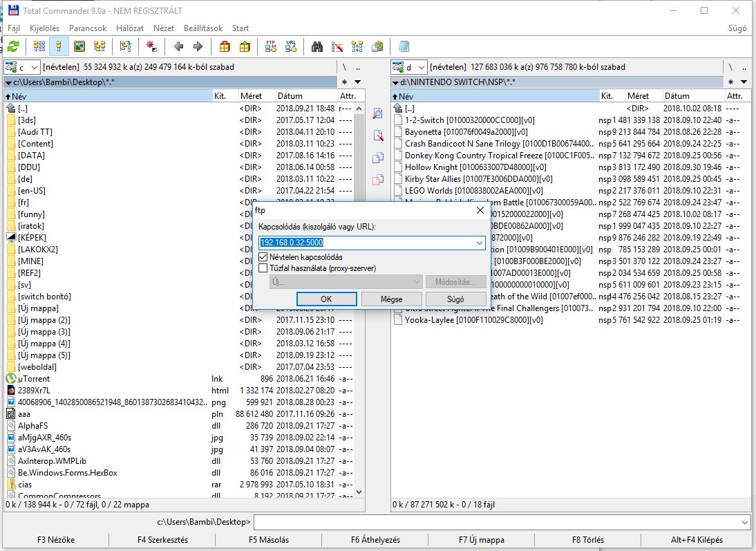Click the view file icon between panels

pyautogui.click(x=378, y=114)
